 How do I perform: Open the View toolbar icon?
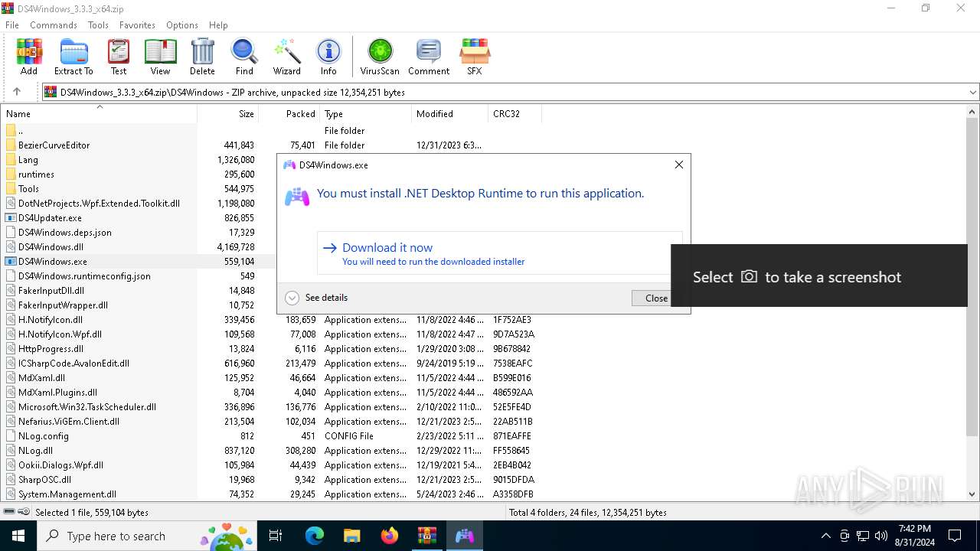[x=160, y=57]
